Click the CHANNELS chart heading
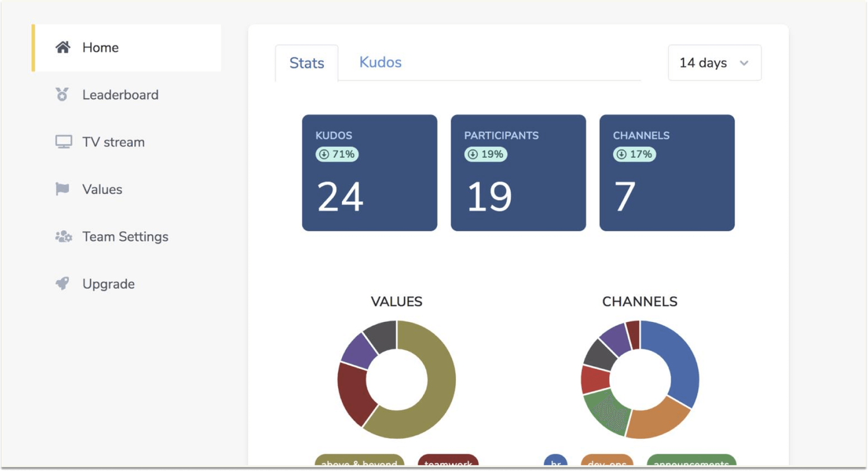This screenshot has height=471, width=868. (x=640, y=302)
